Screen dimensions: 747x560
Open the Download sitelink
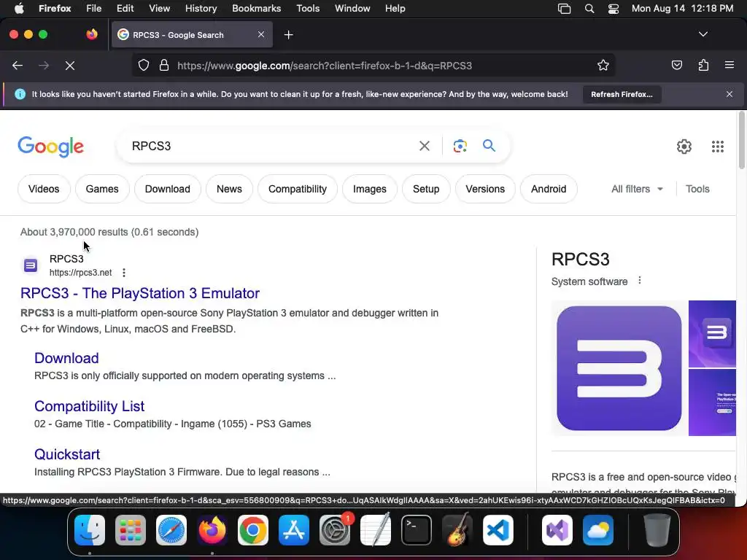66,358
